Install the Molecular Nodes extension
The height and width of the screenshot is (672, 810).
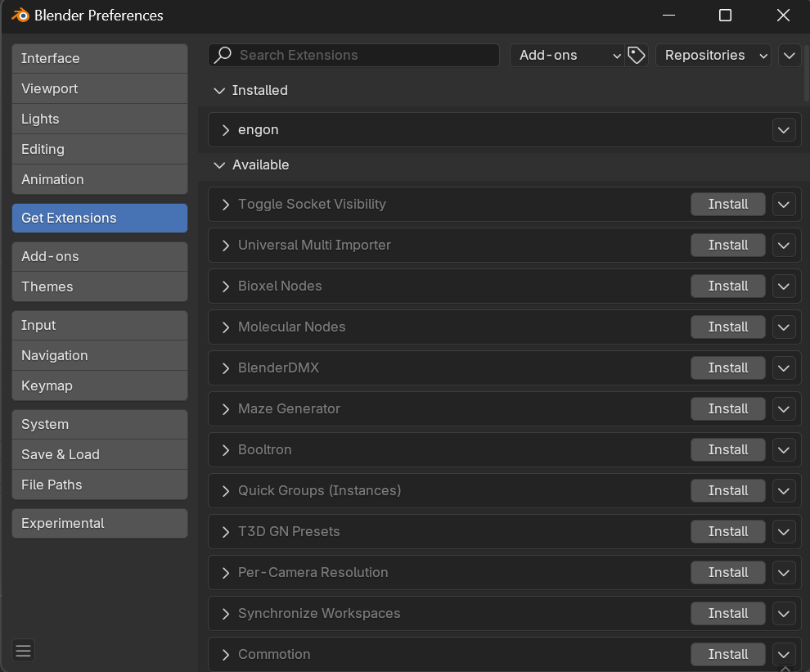(x=727, y=327)
